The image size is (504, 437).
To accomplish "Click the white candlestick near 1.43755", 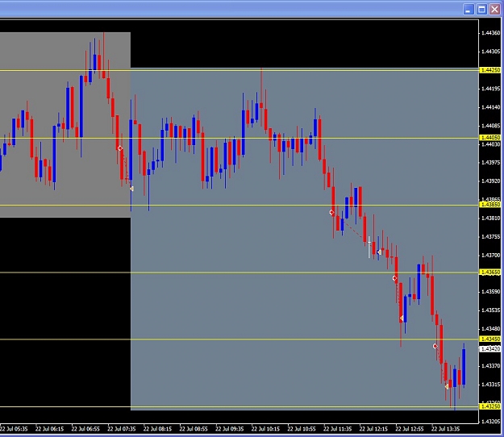I will click(369, 247).
